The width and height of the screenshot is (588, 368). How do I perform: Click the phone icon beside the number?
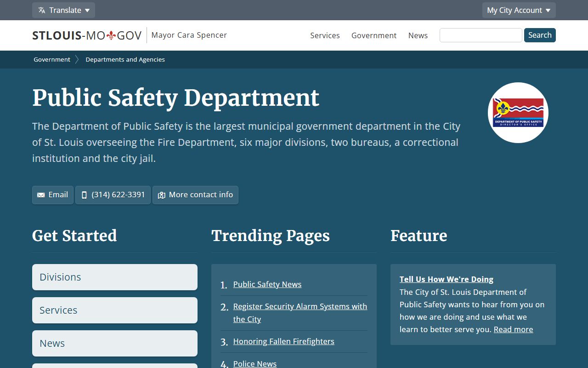click(84, 195)
